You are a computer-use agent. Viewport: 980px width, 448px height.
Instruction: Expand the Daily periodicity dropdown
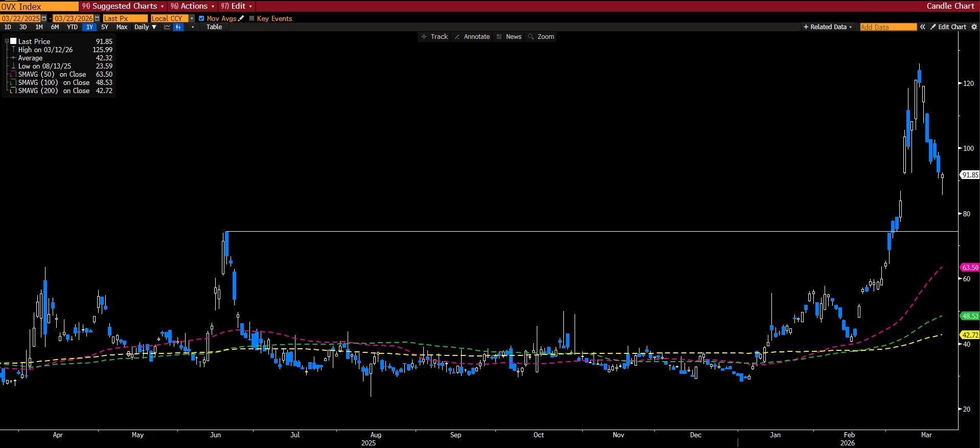coord(145,27)
